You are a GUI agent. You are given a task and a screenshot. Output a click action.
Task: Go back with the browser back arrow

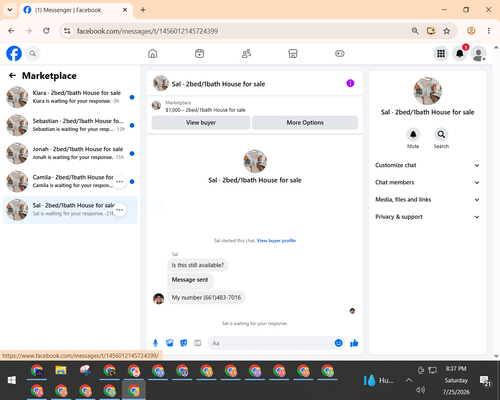point(11,31)
